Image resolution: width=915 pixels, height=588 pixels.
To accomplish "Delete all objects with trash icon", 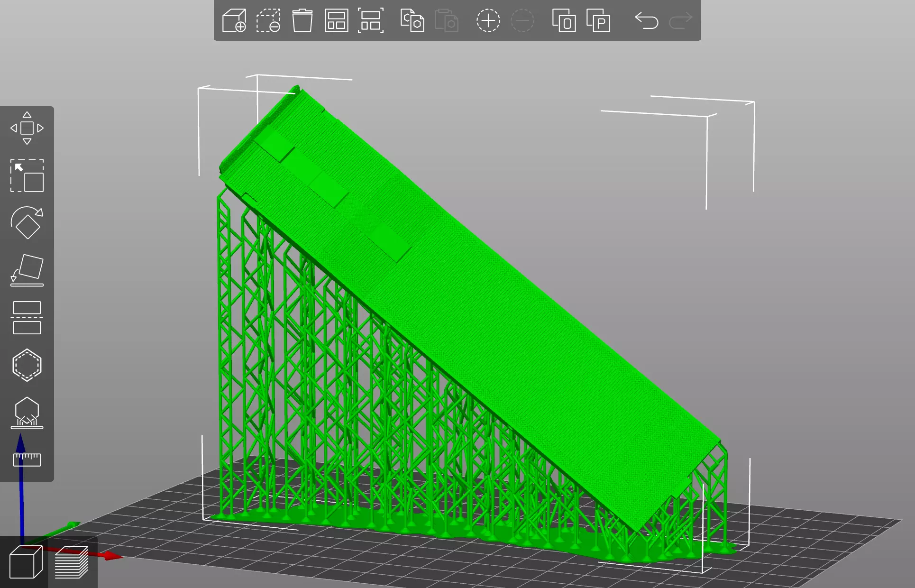I will (302, 21).
